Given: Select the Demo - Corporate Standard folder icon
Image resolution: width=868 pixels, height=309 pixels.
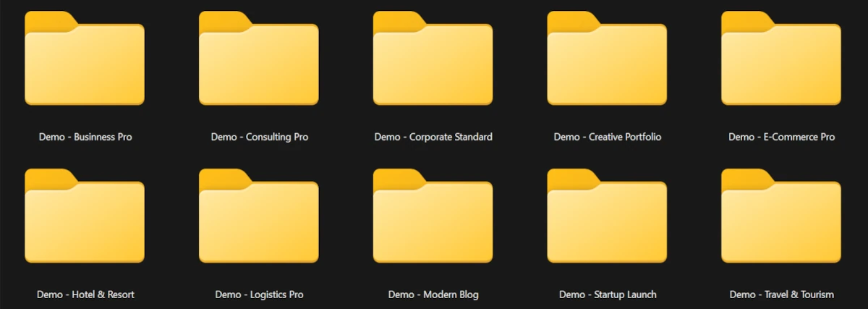Looking at the screenshot, I should coord(433,59).
